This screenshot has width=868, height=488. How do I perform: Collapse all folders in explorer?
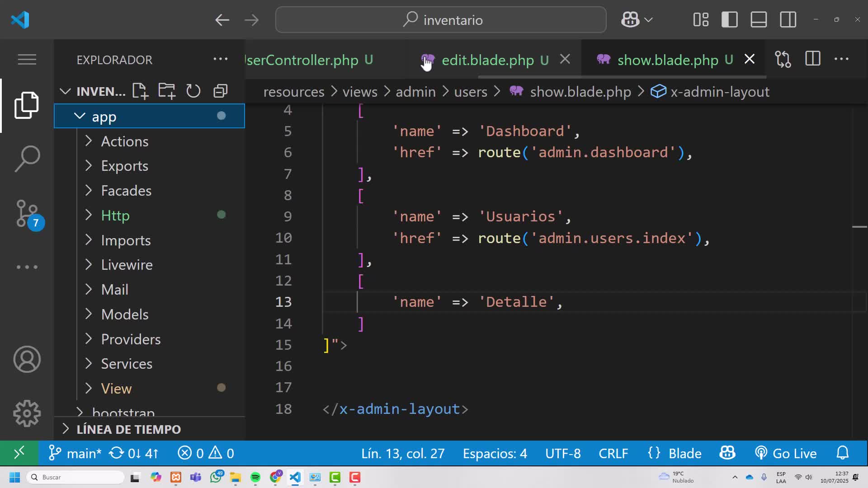coord(220,91)
